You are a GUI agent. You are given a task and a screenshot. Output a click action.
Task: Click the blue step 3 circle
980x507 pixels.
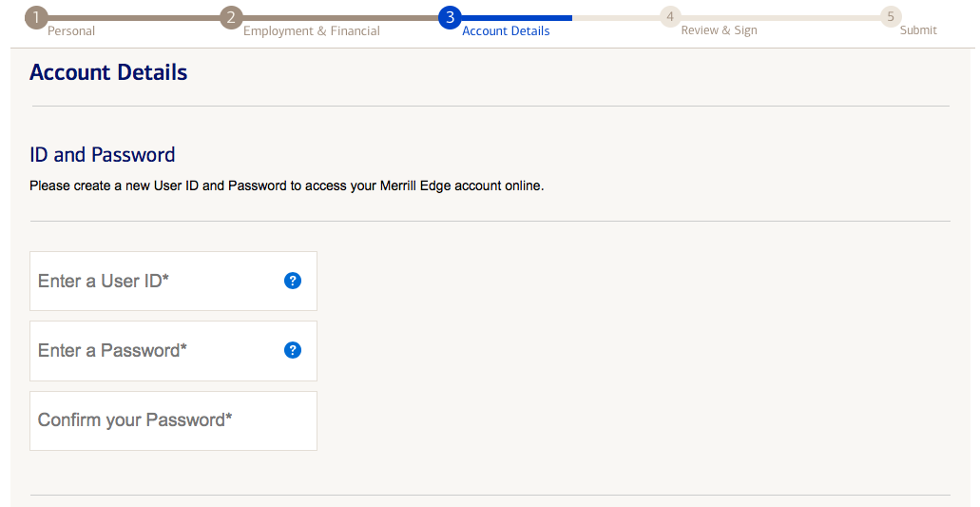[450, 17]
